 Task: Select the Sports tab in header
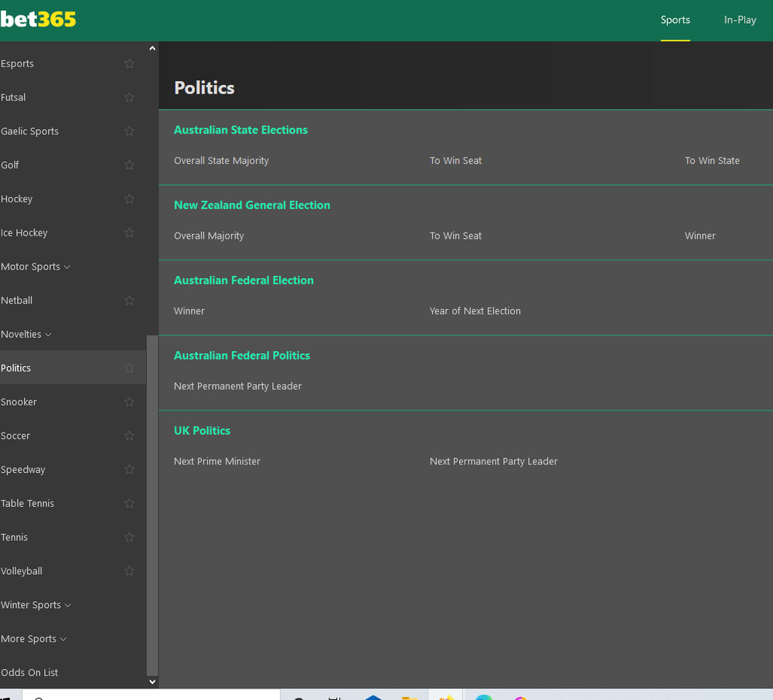coord(675,20)
